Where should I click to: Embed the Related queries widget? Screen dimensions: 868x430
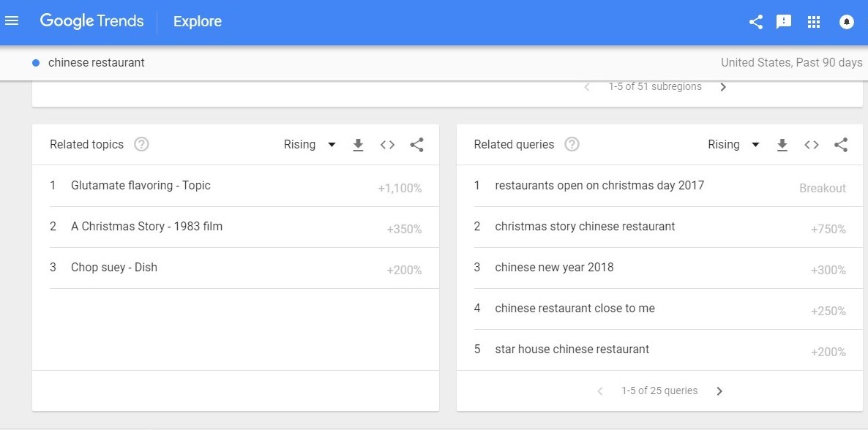812,145
